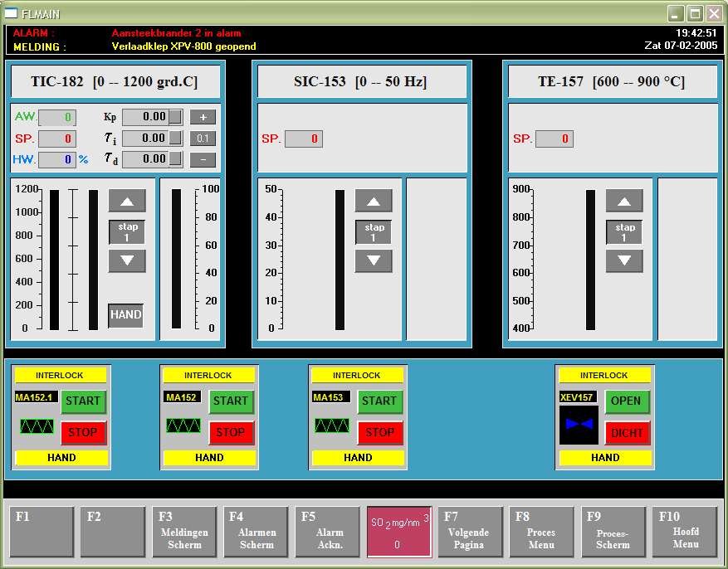Click the SP setpoint field in TE-157
The height and width of the screenshot is (569, 728).
[x=554, y=139]
